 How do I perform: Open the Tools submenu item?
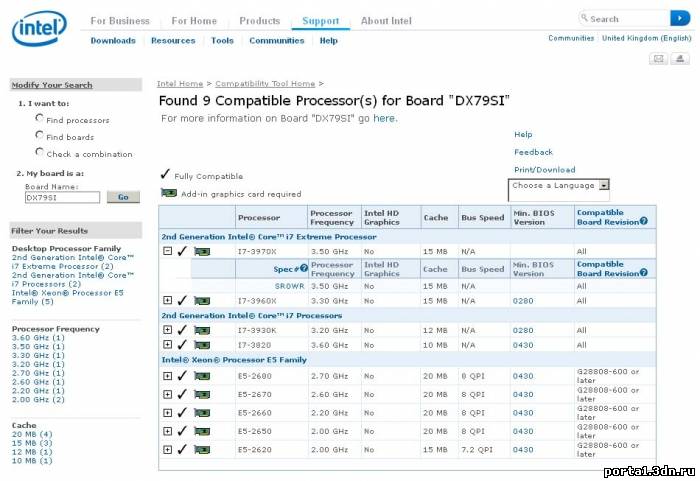(x=222, y=41)
